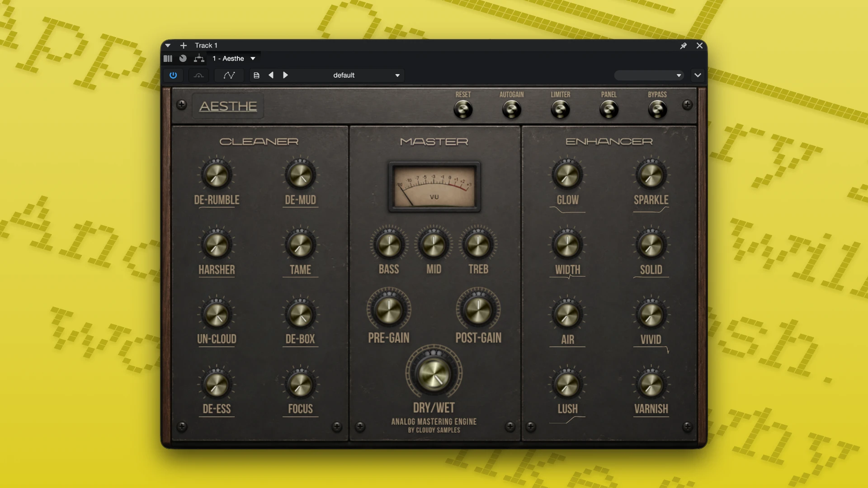The image size is (868, 488).
Task: Open the mixer bars icon
Action: [x=168, y=58]
